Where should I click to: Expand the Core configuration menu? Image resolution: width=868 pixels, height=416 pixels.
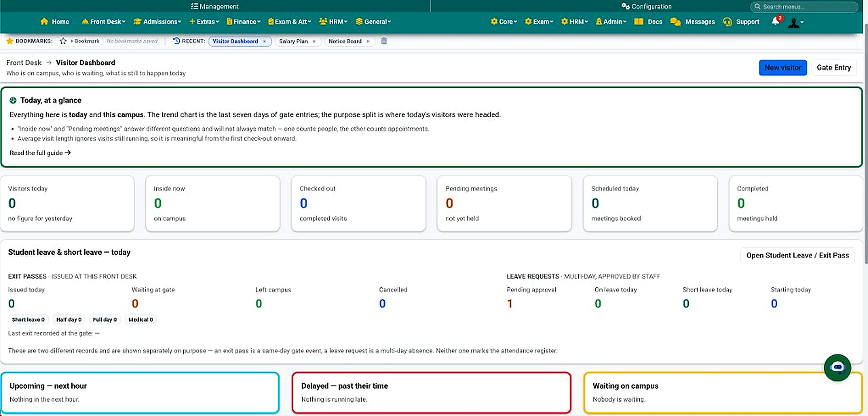(504, 21)
